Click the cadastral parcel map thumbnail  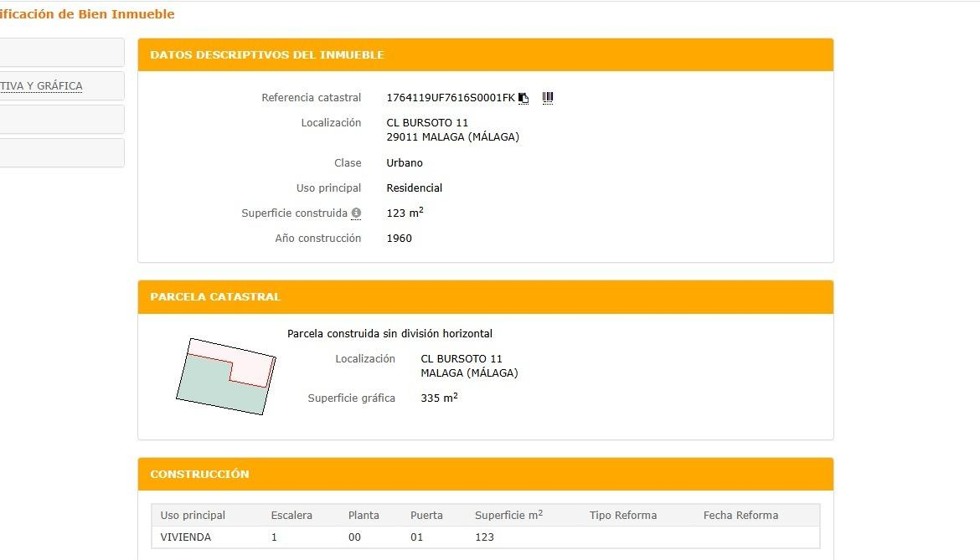tap(226, 376)
